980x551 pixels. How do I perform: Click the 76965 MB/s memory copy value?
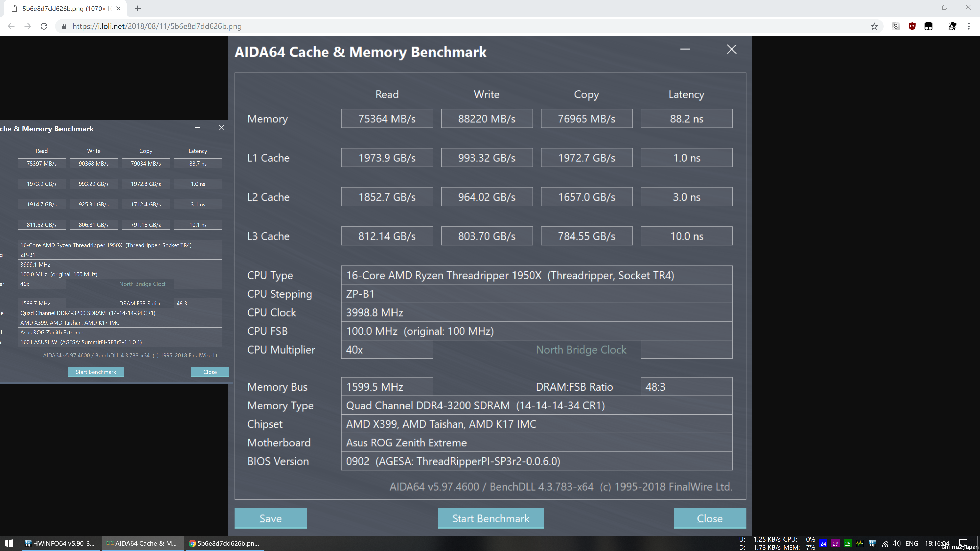[587, 119]
